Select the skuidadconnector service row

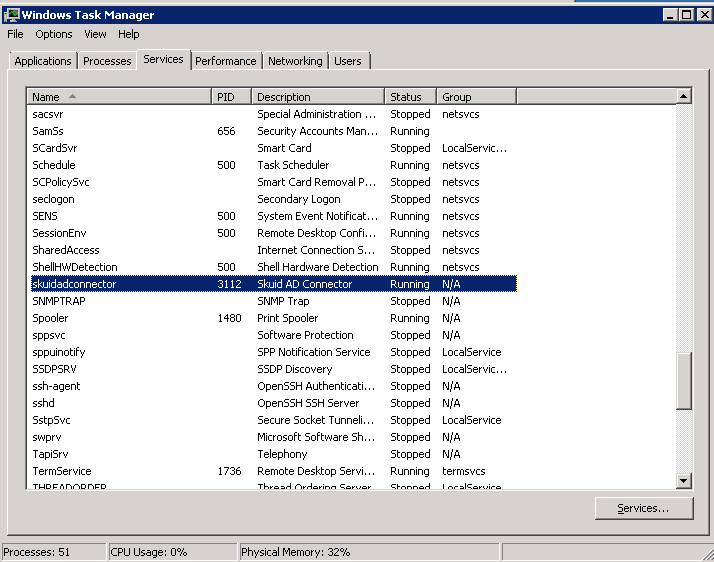point(274,284)
